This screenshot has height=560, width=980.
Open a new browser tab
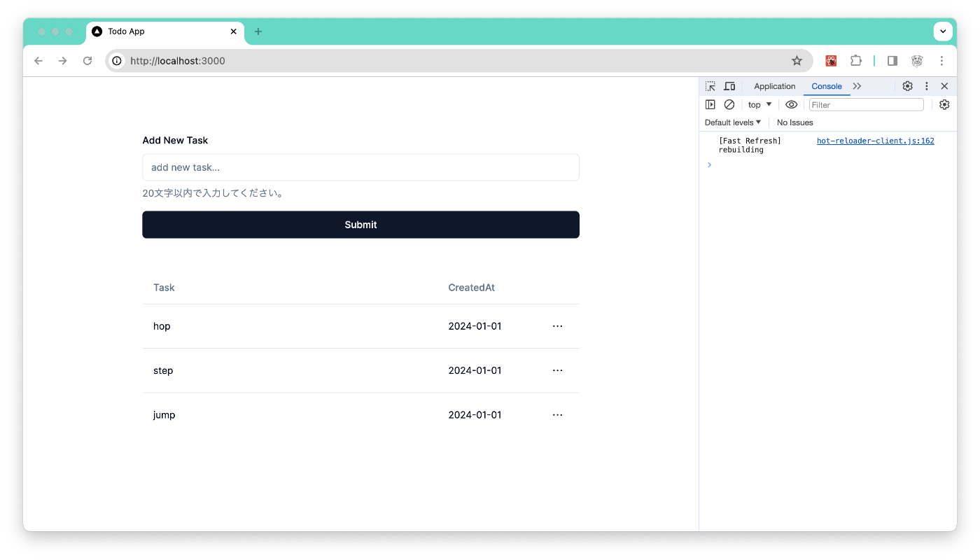coord(258,31)
